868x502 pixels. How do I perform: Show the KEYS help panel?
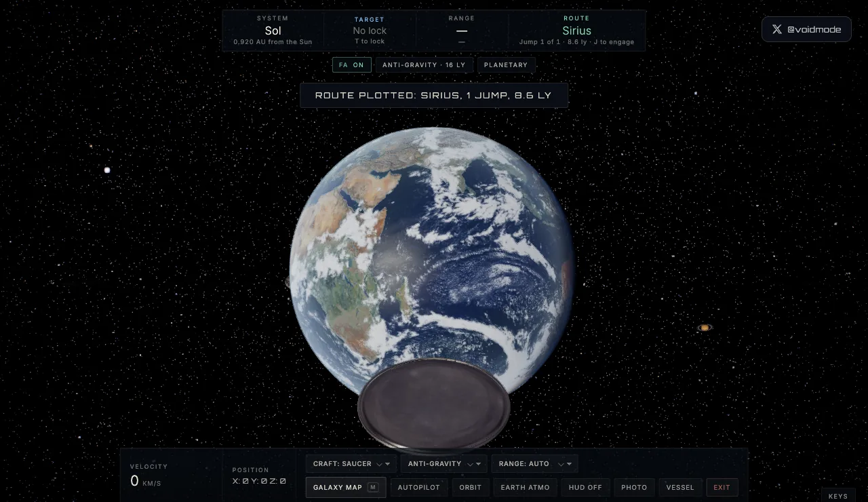point(838,496)
